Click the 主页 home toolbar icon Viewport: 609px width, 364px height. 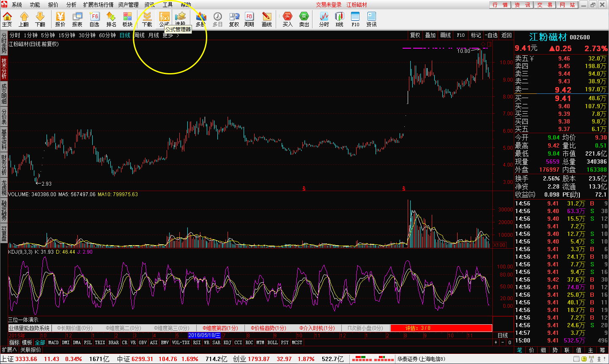click(x=7, y=19)
